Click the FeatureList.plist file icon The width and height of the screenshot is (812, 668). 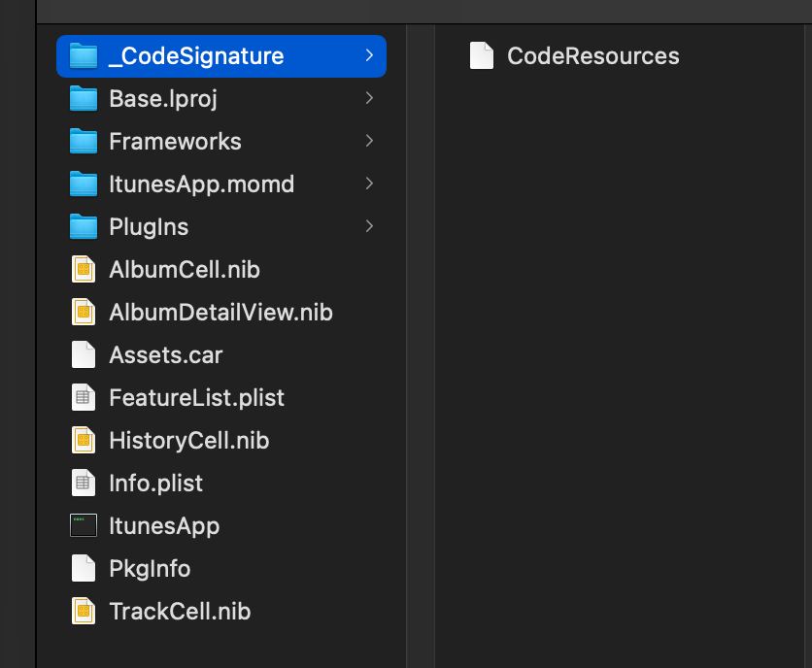click(x=84, y=398)
